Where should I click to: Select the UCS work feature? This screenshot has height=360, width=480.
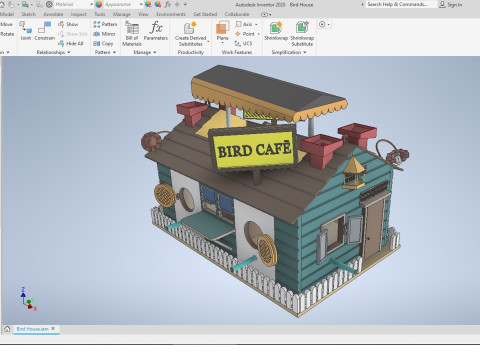pyautogui.click(x=243, y=43)
